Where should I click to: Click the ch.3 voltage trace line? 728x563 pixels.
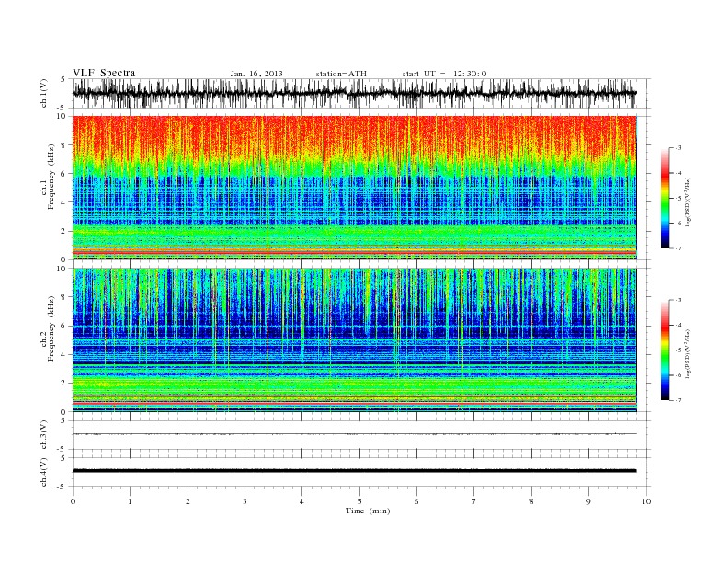pyautogui.click(x=354, y=434)
